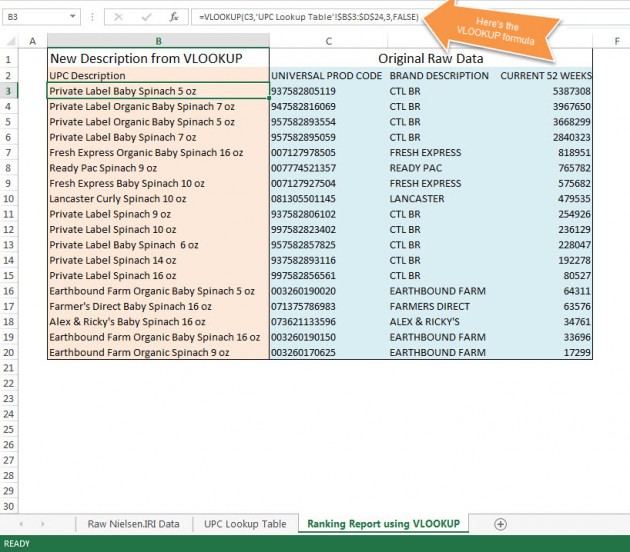Image resolution: width=630 pixels, height=552 pixels.
Task: Click the sales value 479535
Action: tap(574, 199)
